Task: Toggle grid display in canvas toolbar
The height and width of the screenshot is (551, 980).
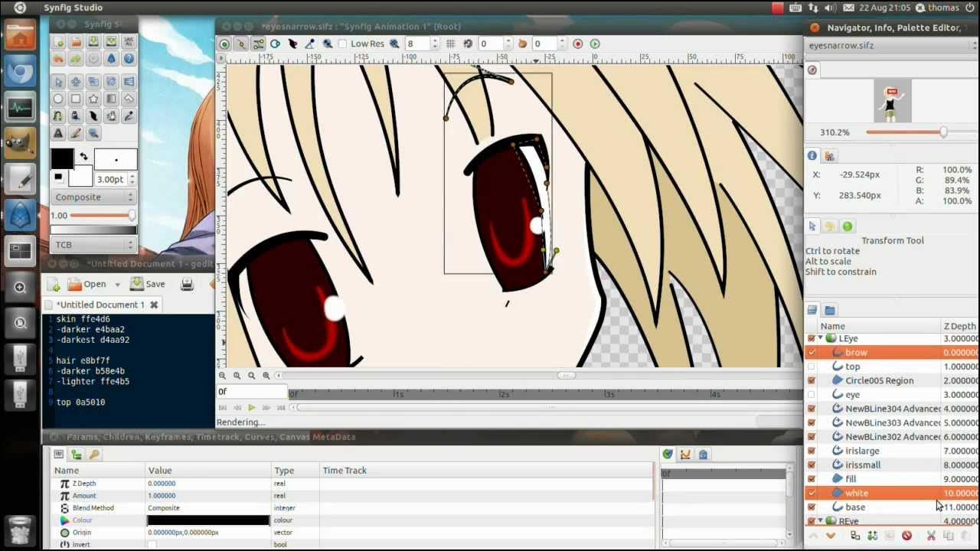Action: [x=451, y=44]
